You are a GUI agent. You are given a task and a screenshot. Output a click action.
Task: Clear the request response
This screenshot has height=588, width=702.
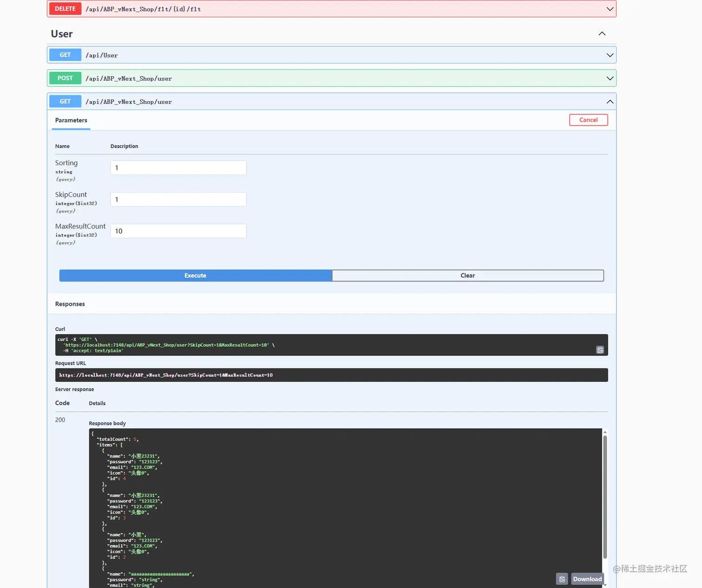tap(468, 276)
